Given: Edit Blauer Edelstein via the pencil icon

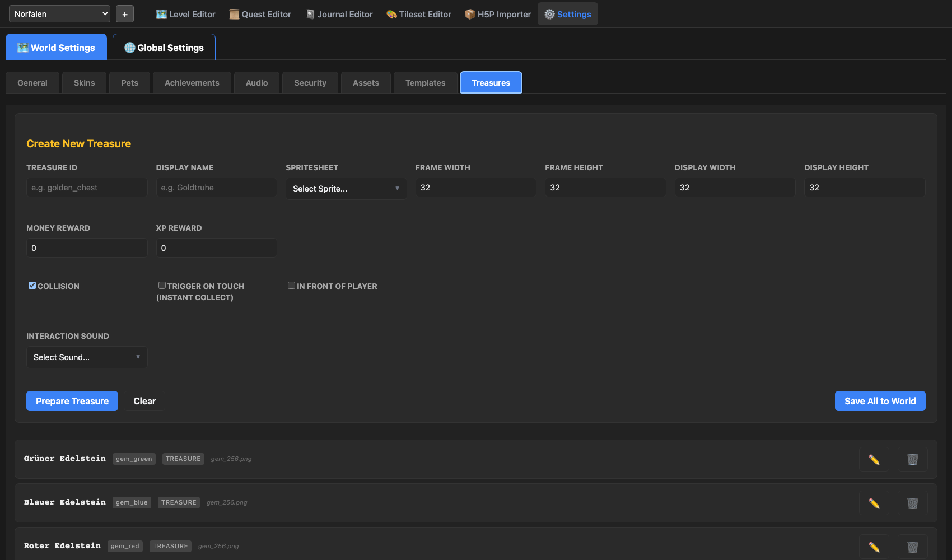Looking at the screenshot, I should 874,503.
